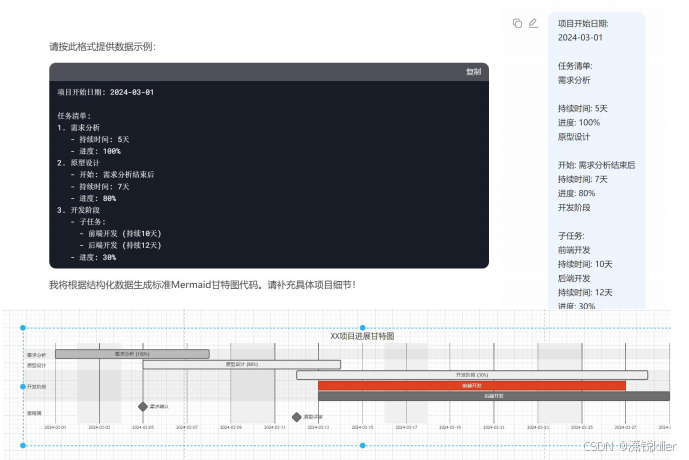The width and height of the screenshot is (689, 460).
Task: Click code line 持续时间: 7天
Action: (100, 187)
